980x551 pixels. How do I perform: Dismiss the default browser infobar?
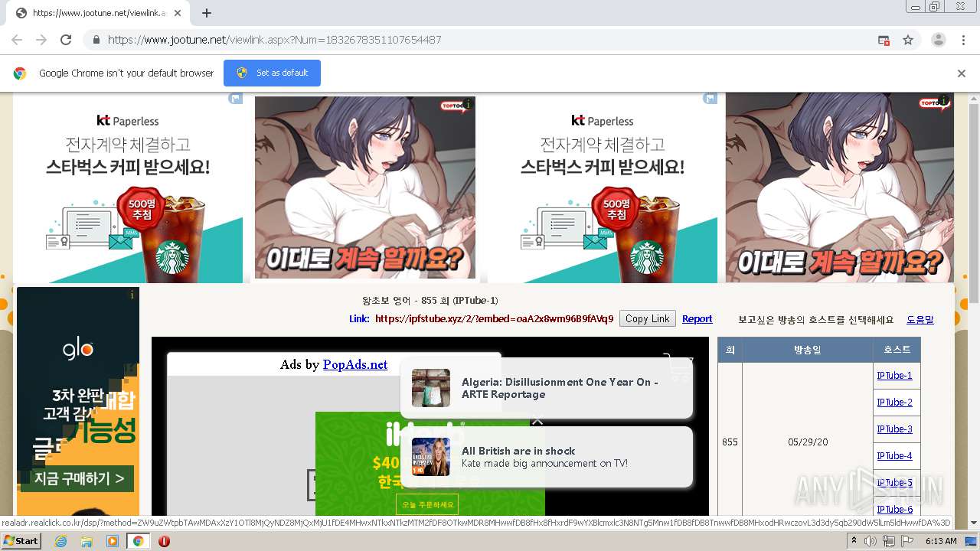(x=961, y=73)
